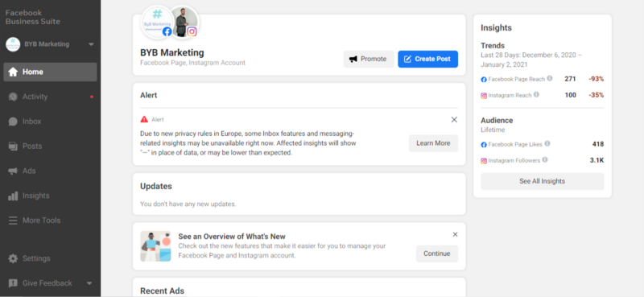The image size is (644, 297).
Task: Click the Give Feedback exclamation icon
Action: 13,283
